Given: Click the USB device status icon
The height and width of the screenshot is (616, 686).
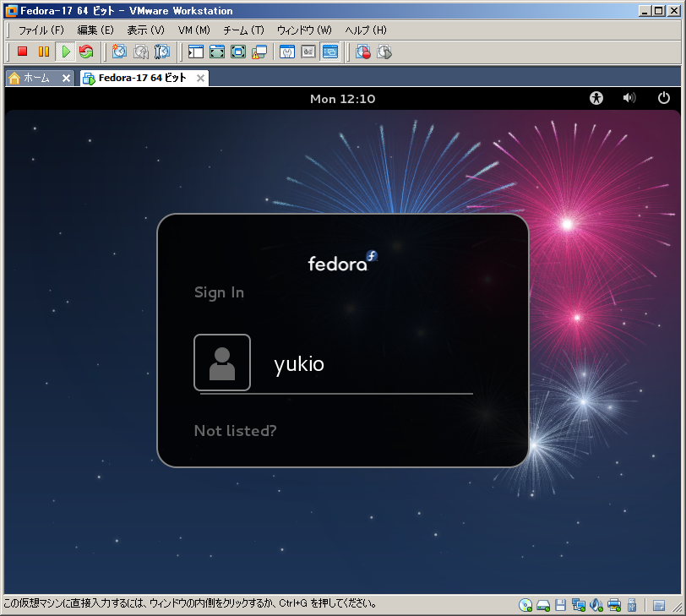Looking at the screenshot, I should tap(631, 605).
